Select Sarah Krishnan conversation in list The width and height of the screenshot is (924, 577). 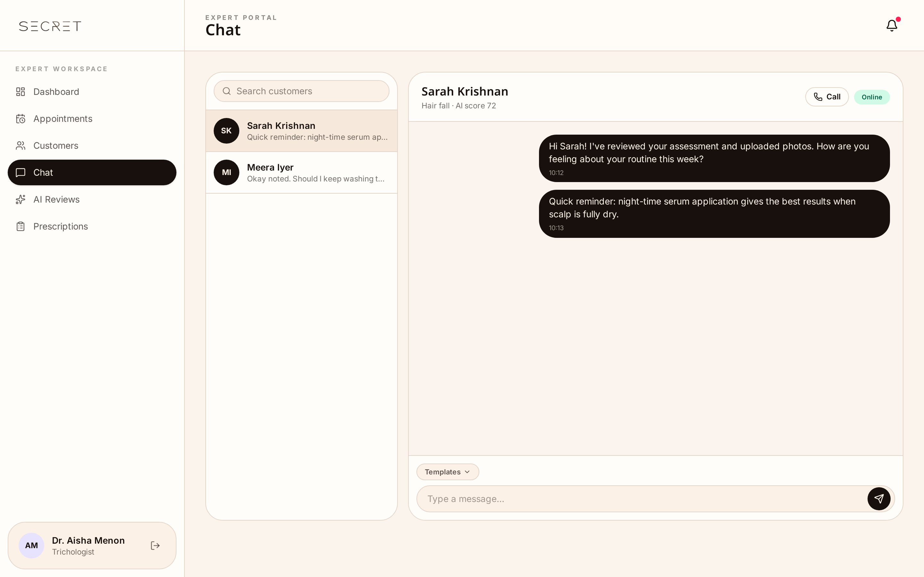301,131
